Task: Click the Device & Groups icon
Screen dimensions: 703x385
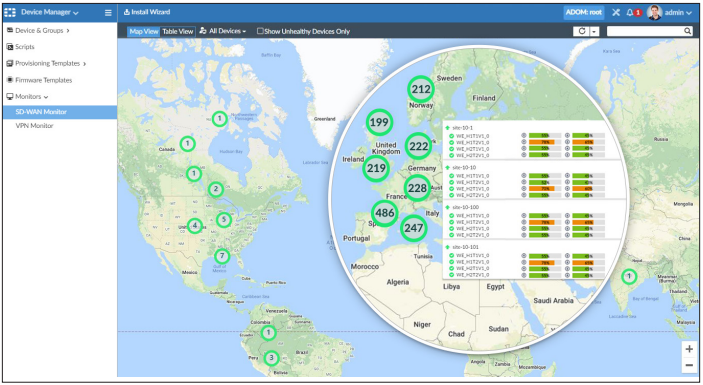Action: tap(10, 30)
